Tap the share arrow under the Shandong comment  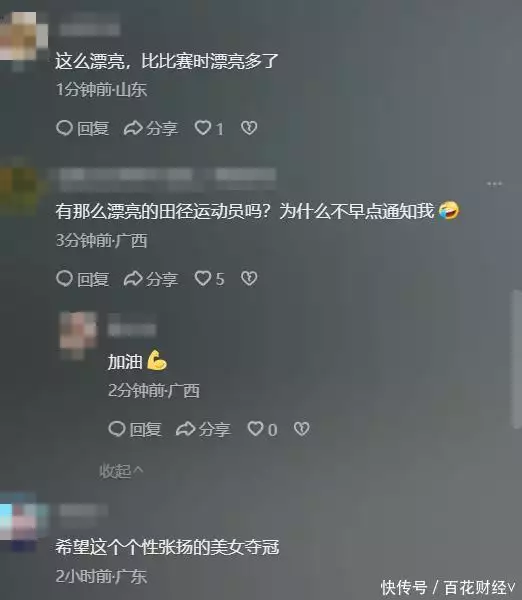coord(133,128)
